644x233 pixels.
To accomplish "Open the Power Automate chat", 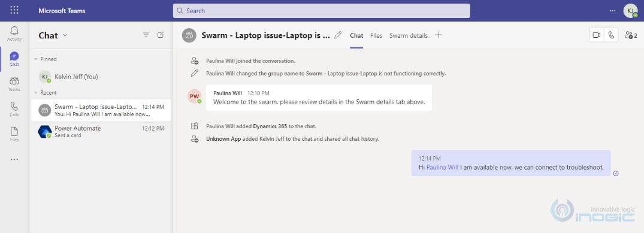I will (101, 132).
